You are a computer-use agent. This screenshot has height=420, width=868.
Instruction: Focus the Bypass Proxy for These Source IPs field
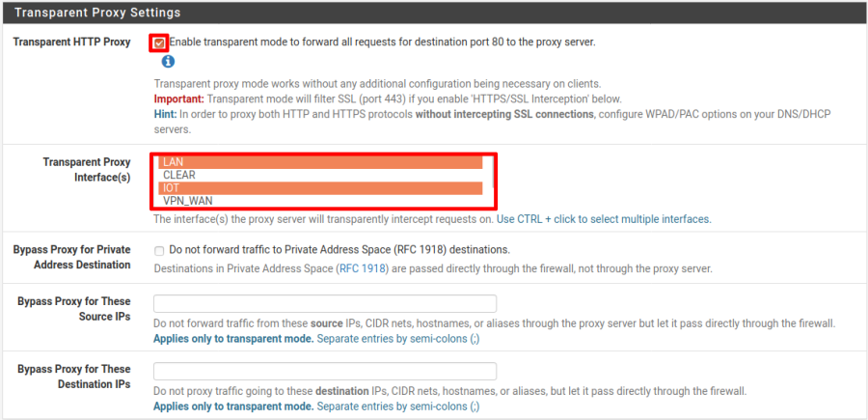click(x=325, y=304)
